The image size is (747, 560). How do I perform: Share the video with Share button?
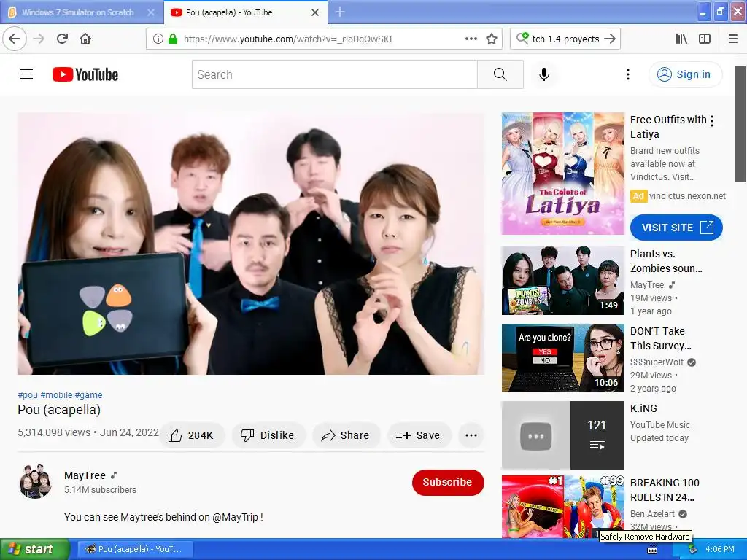pyautogui.click(x=346, y=435)
